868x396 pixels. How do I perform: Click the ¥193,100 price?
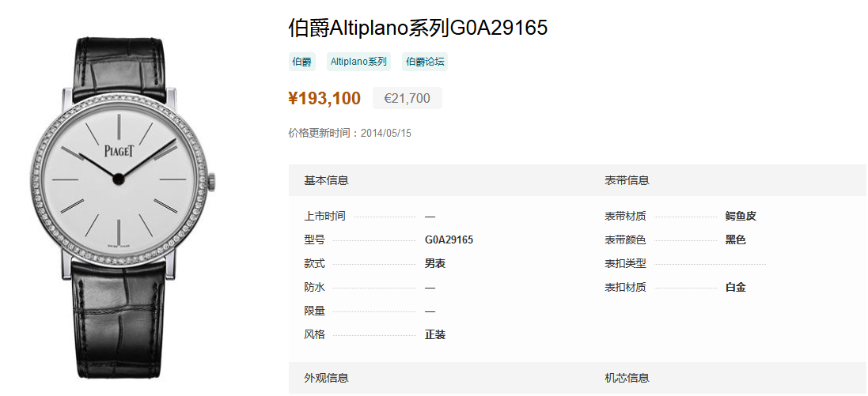coord(324,99)
